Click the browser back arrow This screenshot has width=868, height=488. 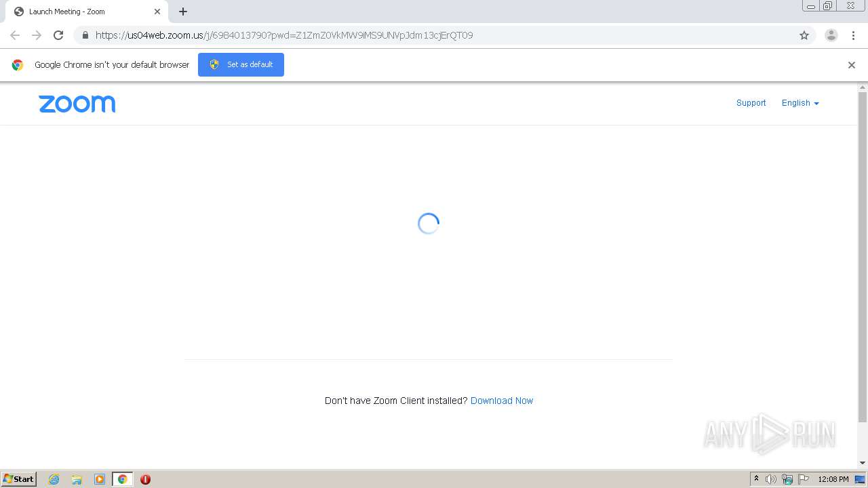pos(15,35)
